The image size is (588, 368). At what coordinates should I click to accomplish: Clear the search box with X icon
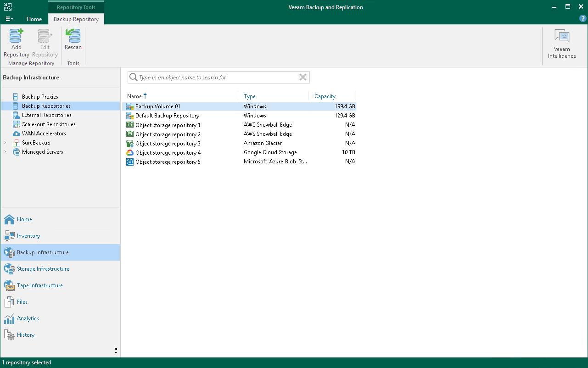(302, 78)
